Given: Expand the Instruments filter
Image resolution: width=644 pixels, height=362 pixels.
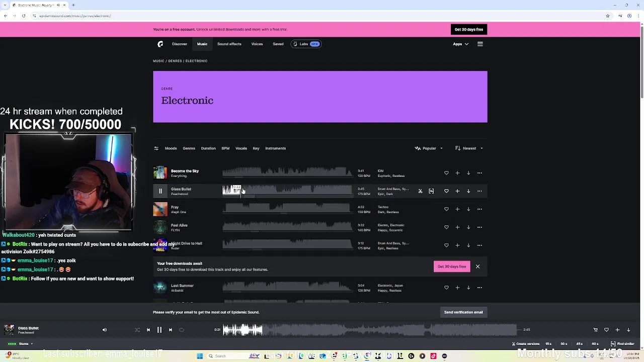Looking at the screenshot, I should 275,148.
